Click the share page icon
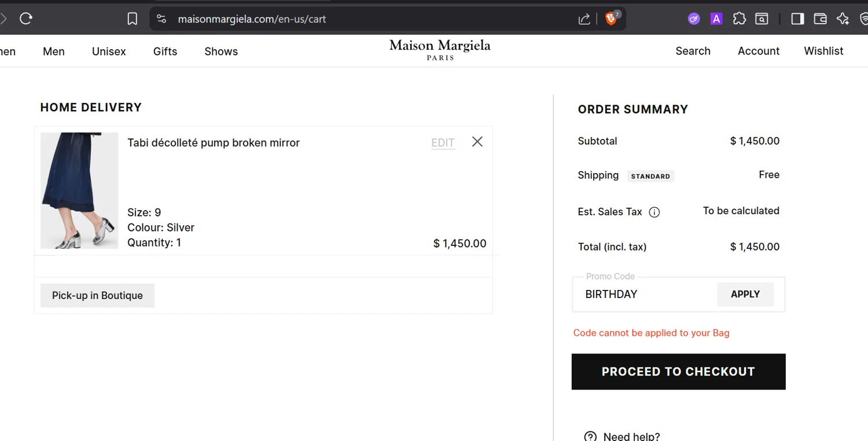The width and height of the screenshot is (868, 441). tap(584, 19)
